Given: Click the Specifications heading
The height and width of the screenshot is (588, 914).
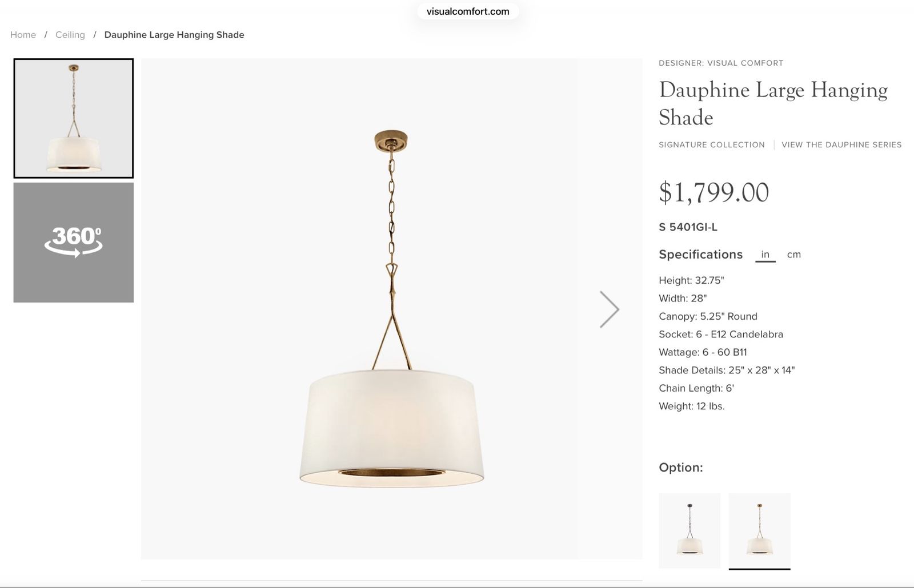Looking at the screenshot, I should [x=701, y=255].
